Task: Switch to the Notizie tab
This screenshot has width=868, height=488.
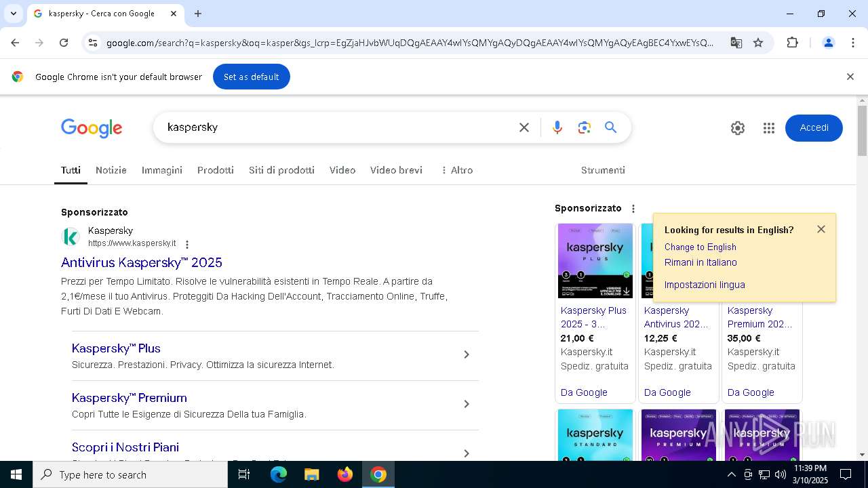Action: click(111, 170)
